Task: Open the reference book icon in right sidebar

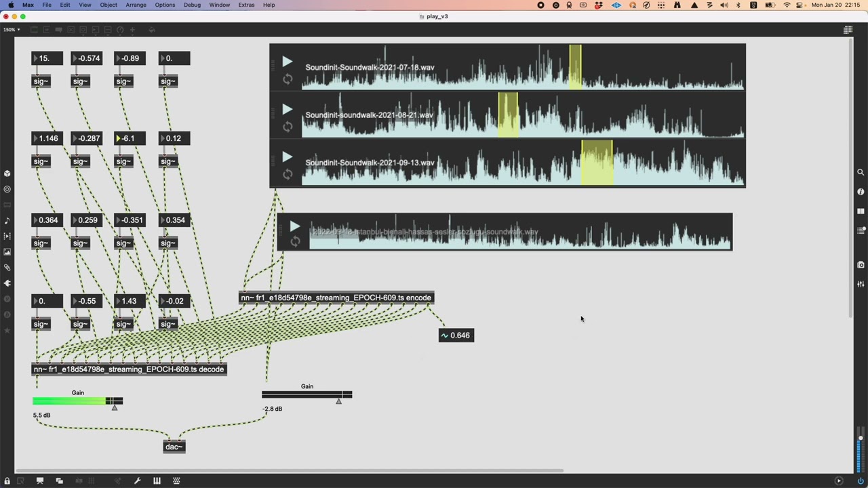Action: click(x=861, y=211)
